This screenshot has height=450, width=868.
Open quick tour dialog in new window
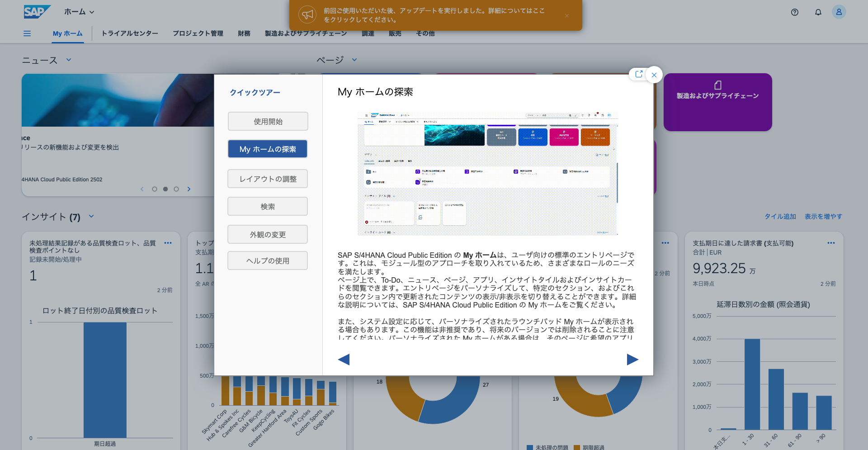[x=639, y=74]
